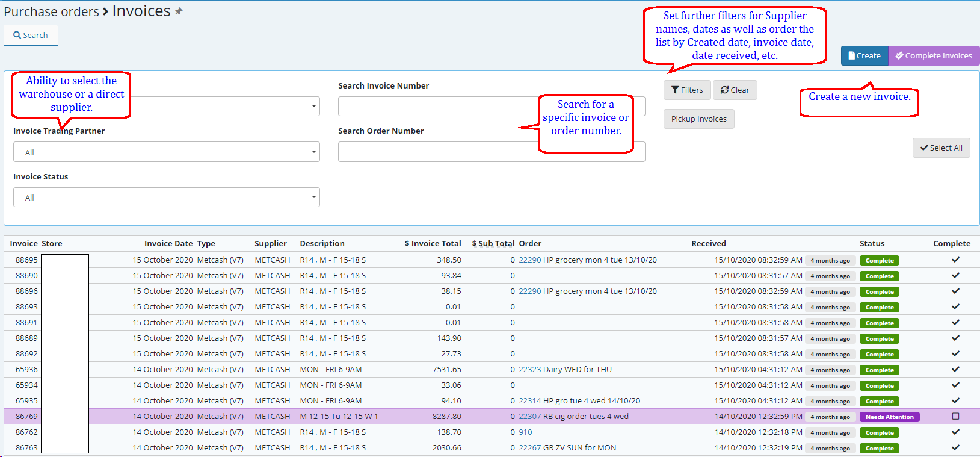Image resolution: width=980 pixels, height=457 pixels.
Task: Click received time 14/10/2020 12:32:59 PM
Action: 759,416
